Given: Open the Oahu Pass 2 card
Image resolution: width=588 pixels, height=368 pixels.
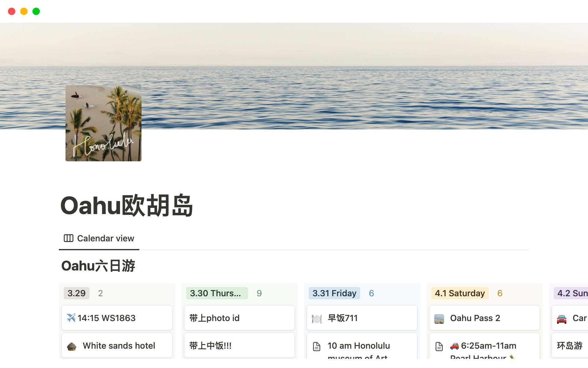Looking at the screenshot, I should click(484, 318).
